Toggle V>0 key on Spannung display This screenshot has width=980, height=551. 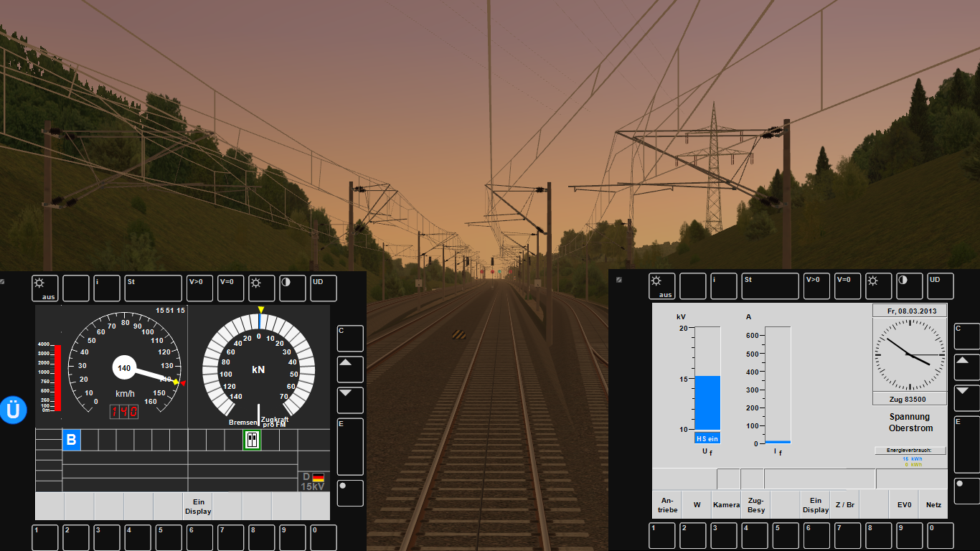coord(817,286)
